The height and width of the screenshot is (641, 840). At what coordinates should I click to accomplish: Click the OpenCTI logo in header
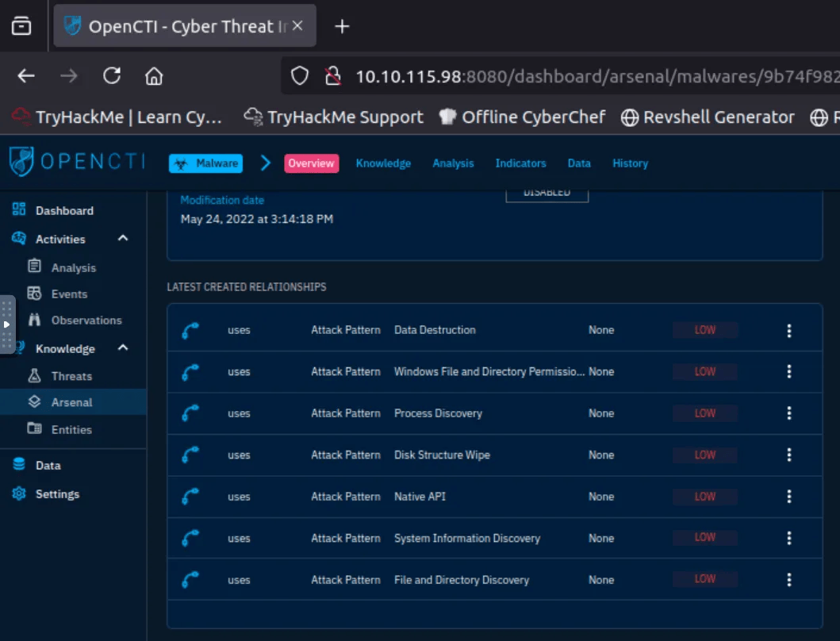pyautogui.click(x=77, y=162)
